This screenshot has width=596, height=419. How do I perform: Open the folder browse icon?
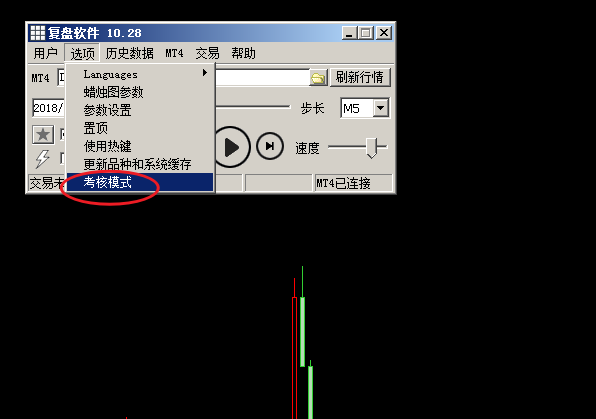318,78
